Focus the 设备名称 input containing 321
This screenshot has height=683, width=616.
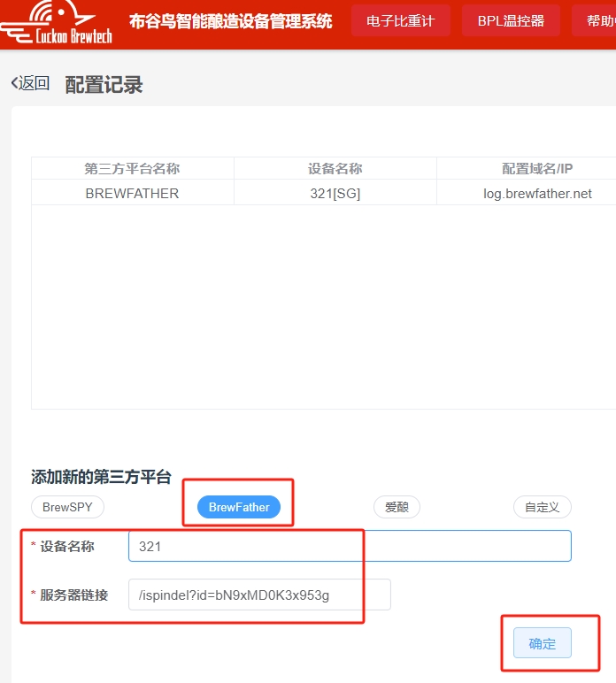[350, 547]
